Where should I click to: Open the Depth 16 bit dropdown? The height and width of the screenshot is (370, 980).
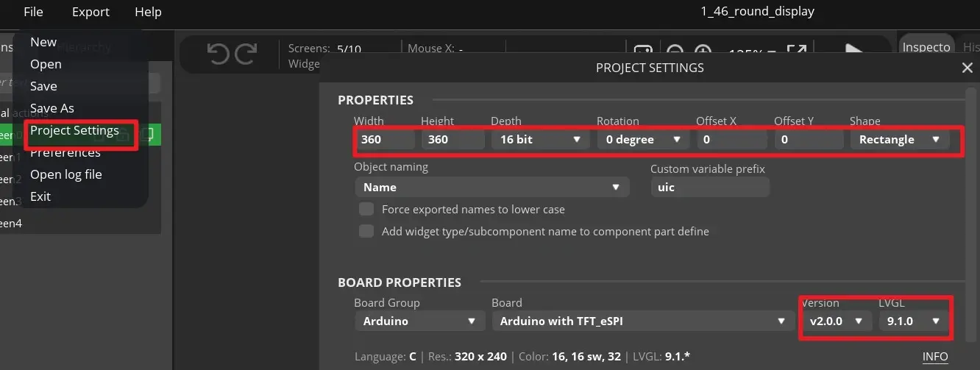tap(540, 139)
